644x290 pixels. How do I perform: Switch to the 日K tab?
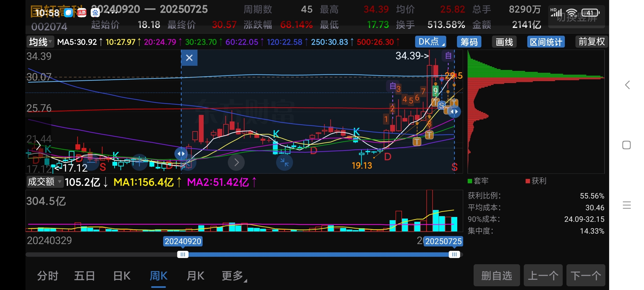click(122, 276)
